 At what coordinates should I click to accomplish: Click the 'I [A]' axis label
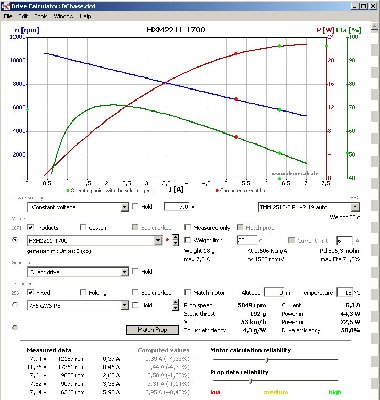(x=176, y=190)
